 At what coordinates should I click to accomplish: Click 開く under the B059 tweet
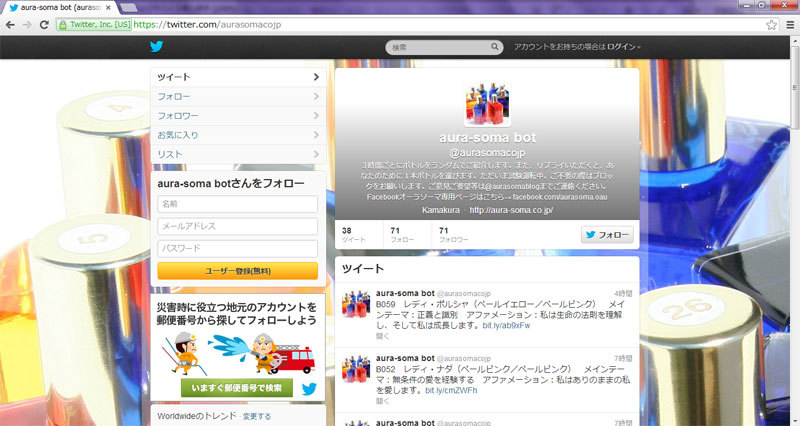pos(383,336)
